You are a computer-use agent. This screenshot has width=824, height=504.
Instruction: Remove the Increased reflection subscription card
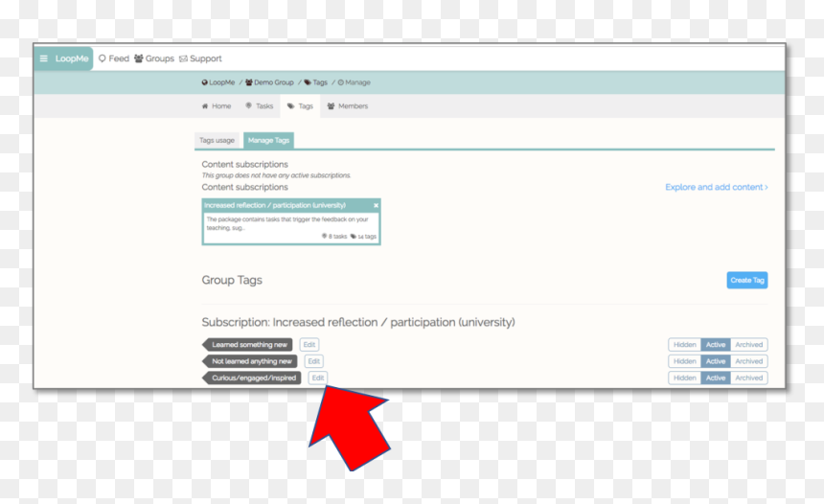[x=376, y=205]
